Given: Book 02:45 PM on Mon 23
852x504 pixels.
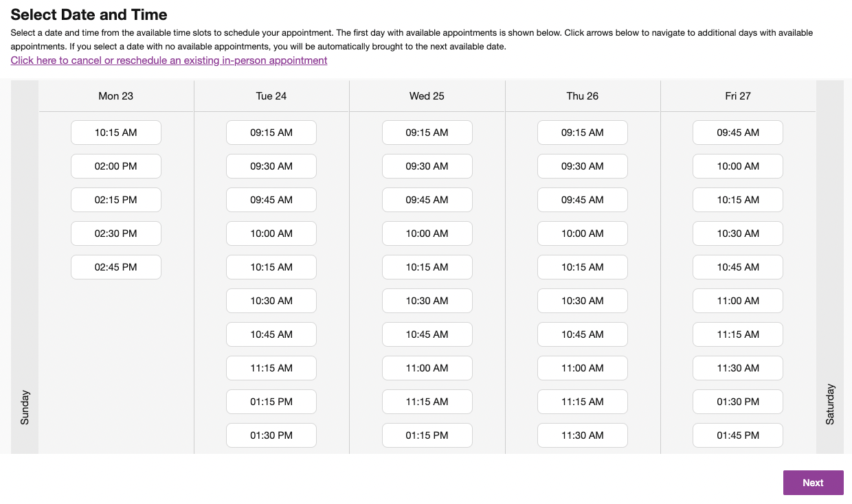Looking at the screenshot, I should [x=116, y=267].
